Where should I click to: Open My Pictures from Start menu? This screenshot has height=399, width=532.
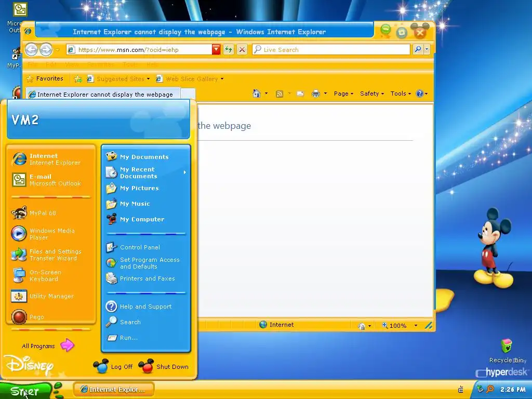[146, 188]
